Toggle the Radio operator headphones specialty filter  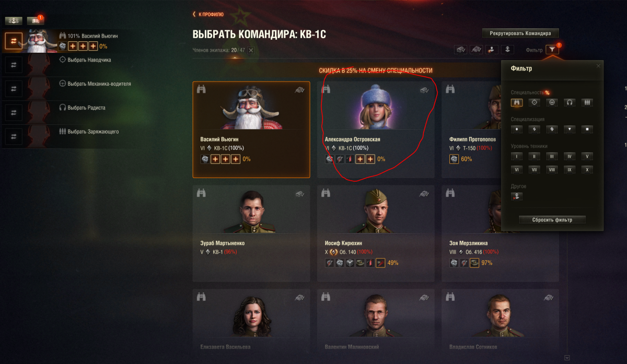point(570,102)
